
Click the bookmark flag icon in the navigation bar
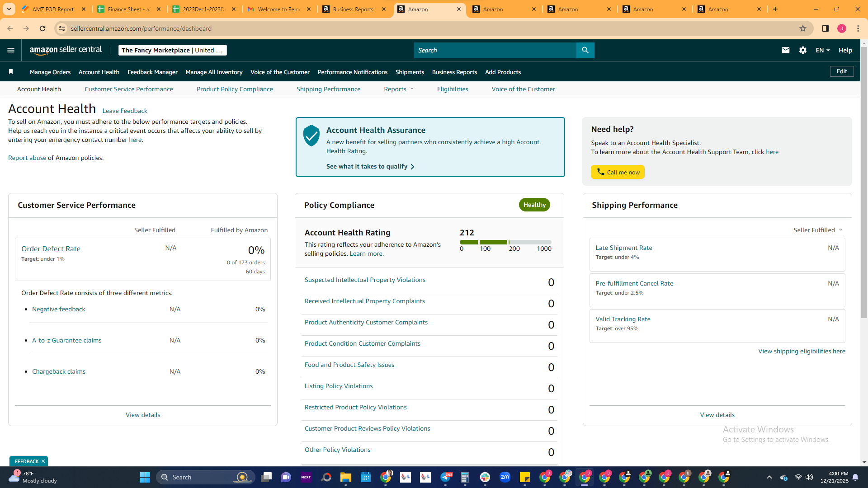(x=11, y=71)
